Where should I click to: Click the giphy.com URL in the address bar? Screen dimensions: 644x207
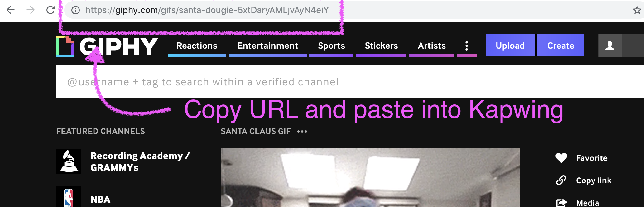pyautogui.click(x=207, y=10)
